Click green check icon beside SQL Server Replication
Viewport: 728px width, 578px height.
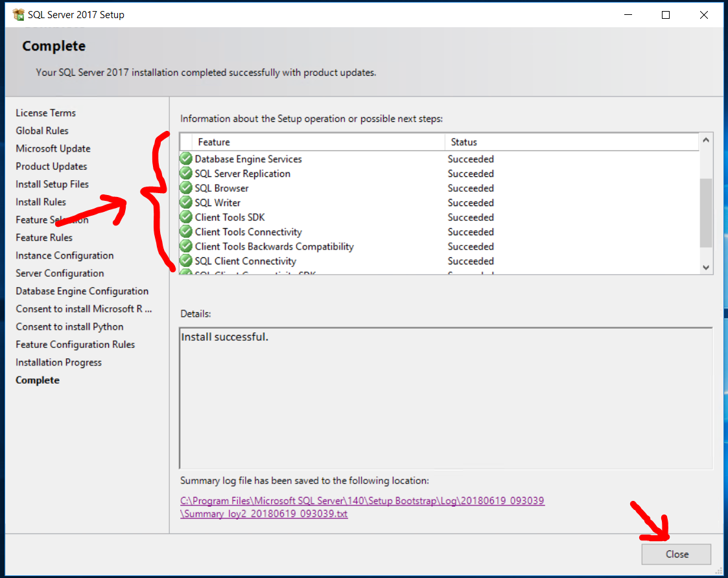tap(186, 173)
